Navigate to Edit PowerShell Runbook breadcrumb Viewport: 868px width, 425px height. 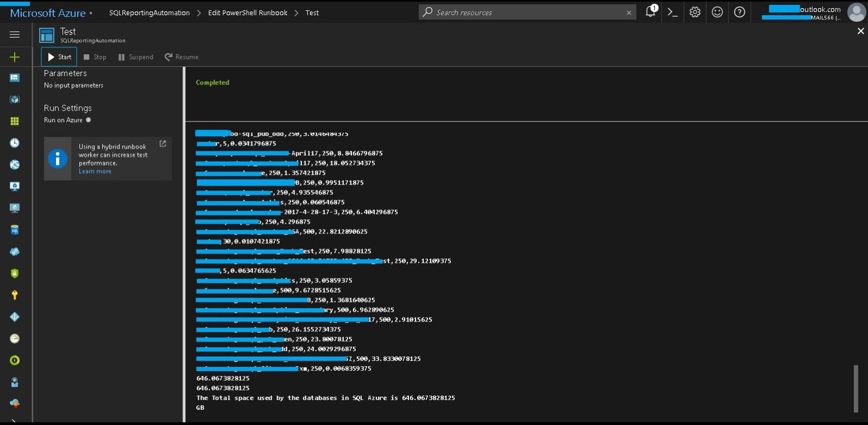[x=248, y=13]
